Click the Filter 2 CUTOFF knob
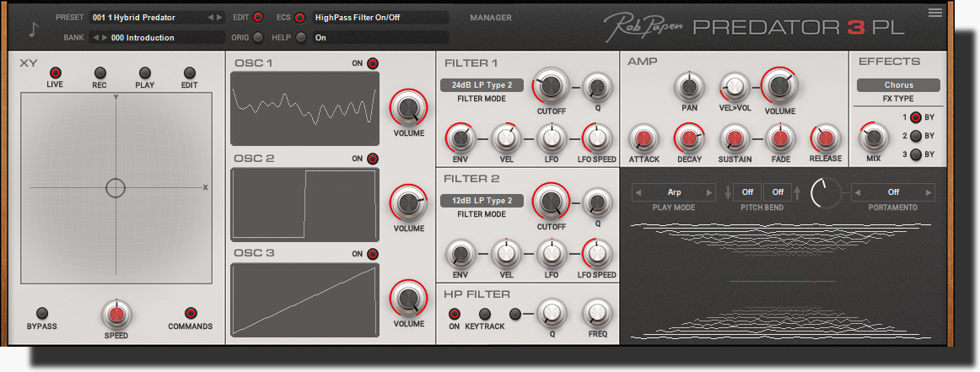The image size is (980, 372). (552, 202)
